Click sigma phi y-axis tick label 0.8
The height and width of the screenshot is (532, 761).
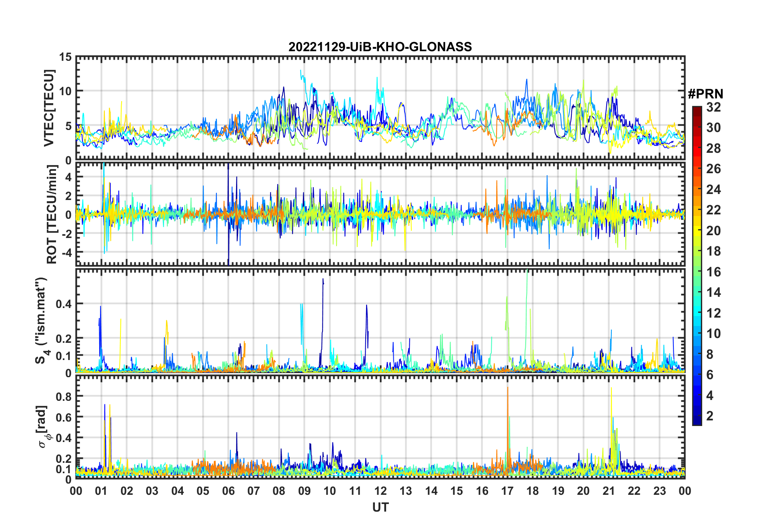click(64, 396)
